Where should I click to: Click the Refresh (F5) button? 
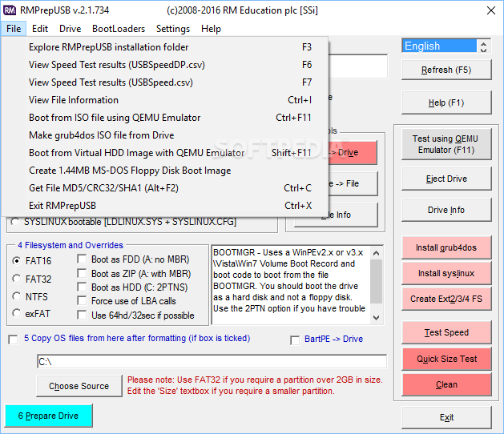(446, 70)
